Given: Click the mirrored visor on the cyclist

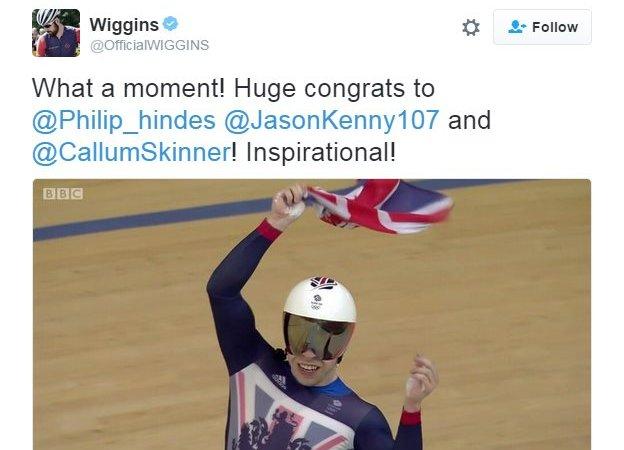Looking at the screenshot, I should pyautogui.click(x=318, y=336).
